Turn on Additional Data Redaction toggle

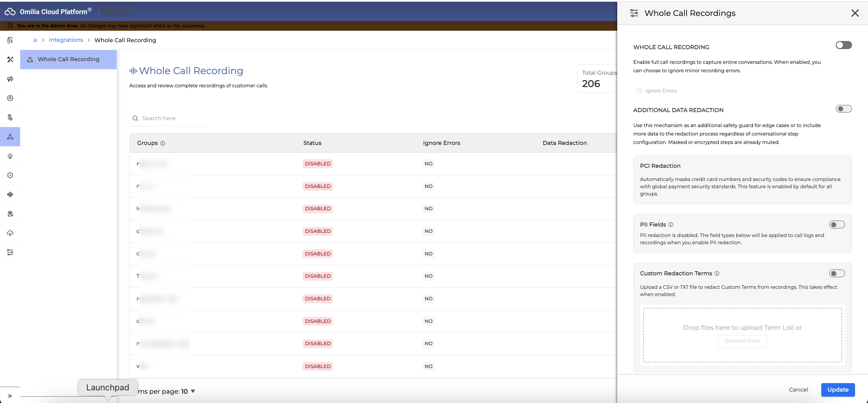tap(843, 109)
